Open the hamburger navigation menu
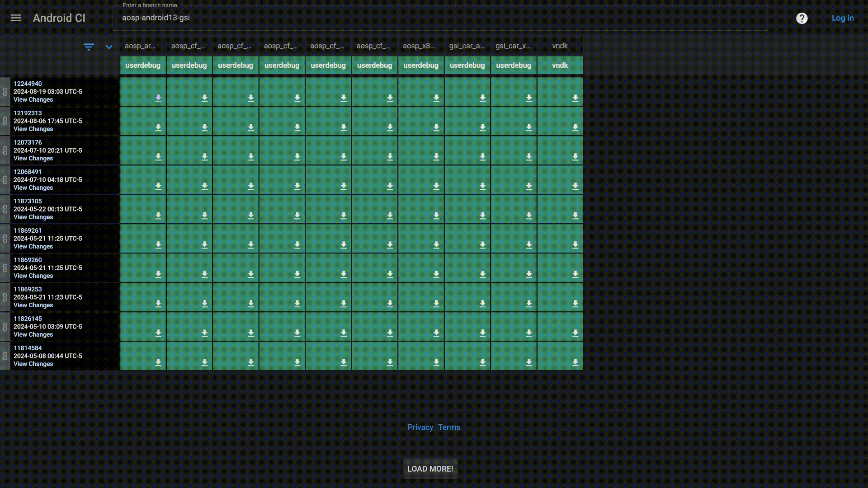Viewport: 868px width, 488px height. (x=16, y=18)
